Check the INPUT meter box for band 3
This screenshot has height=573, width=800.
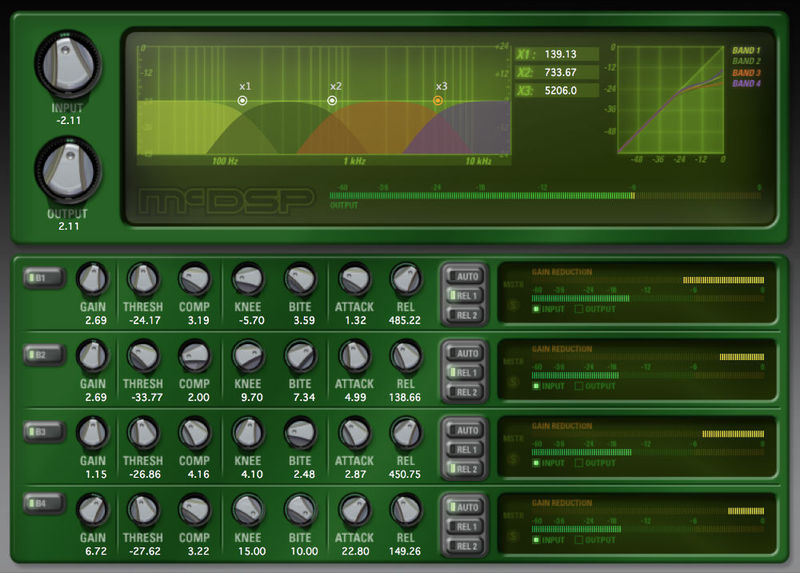coord(536,463)
